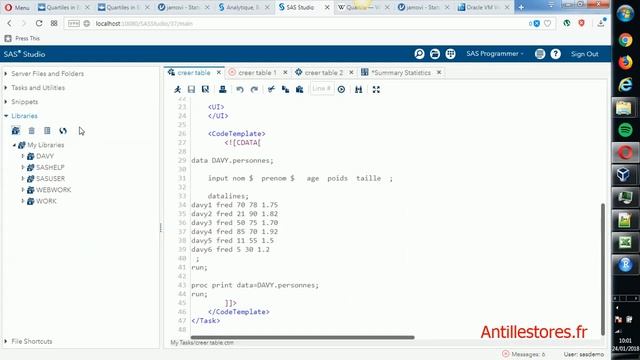Open the search icon in SAS header
This screenshot has height=360, width=640.
pos(419,54)
